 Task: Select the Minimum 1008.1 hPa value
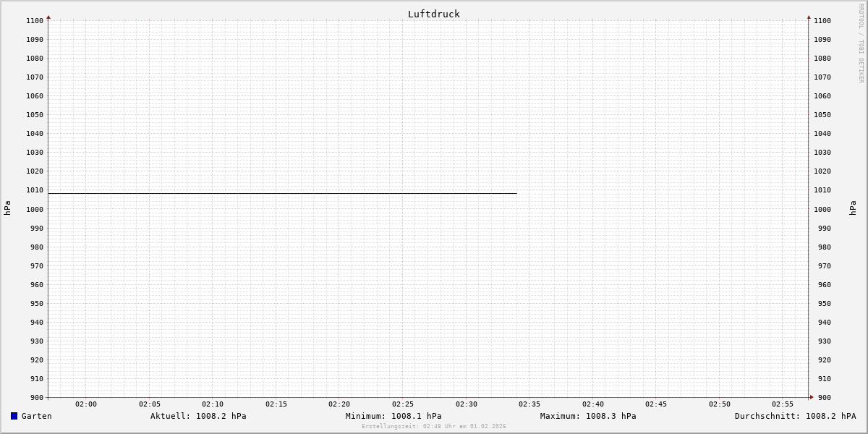[393, 416]
